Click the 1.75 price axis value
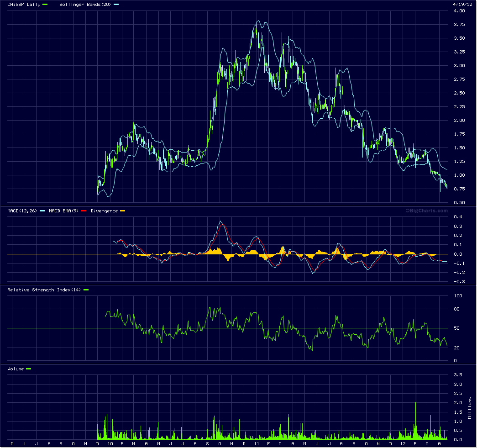The height and width of the screenshot is (448, 477). [x=459, y=134]
